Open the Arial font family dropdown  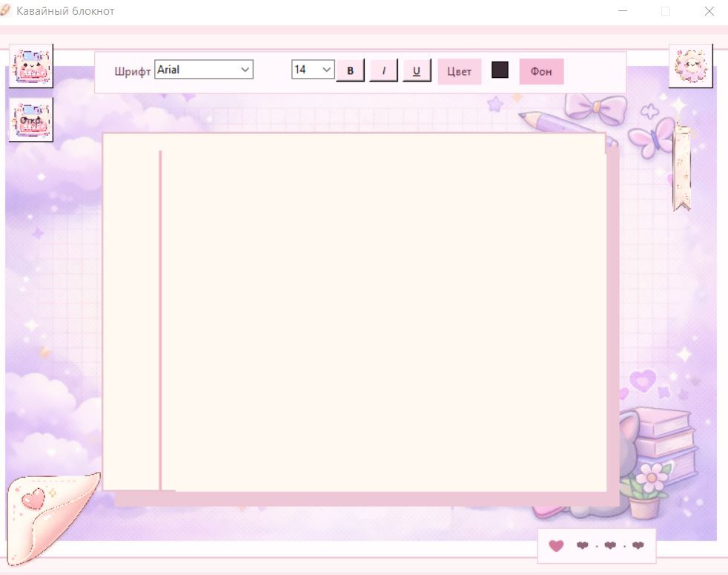coord(203,70)
